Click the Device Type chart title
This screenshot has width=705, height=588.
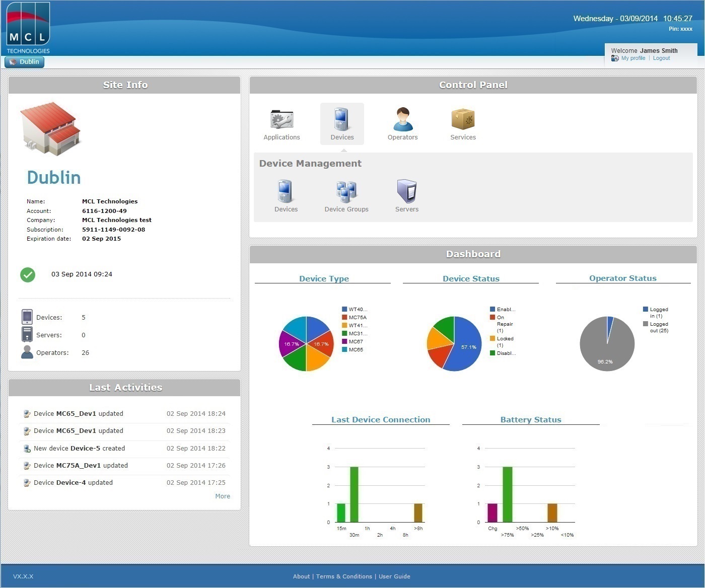point(324,278)
